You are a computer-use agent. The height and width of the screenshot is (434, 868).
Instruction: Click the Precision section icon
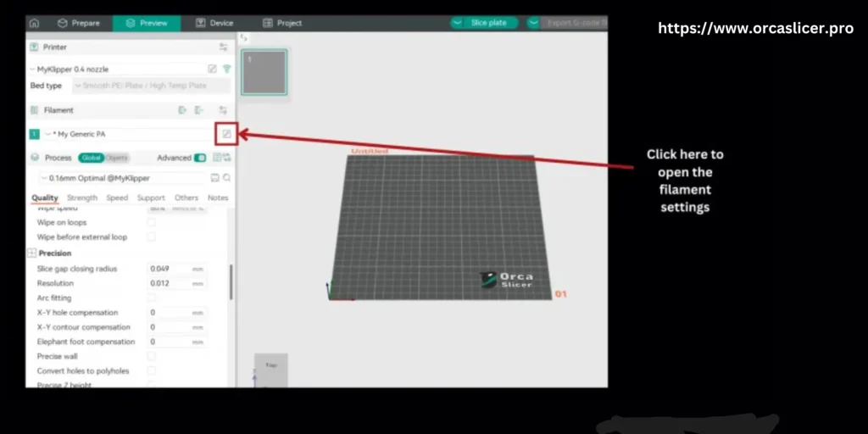pyautogui.click(x=31, y=253)
